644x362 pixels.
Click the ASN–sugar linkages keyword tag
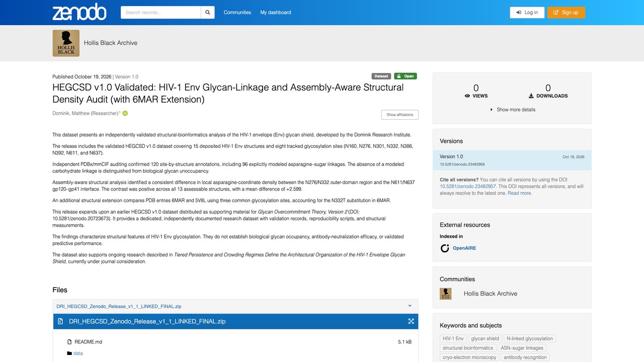click(522, 348)
